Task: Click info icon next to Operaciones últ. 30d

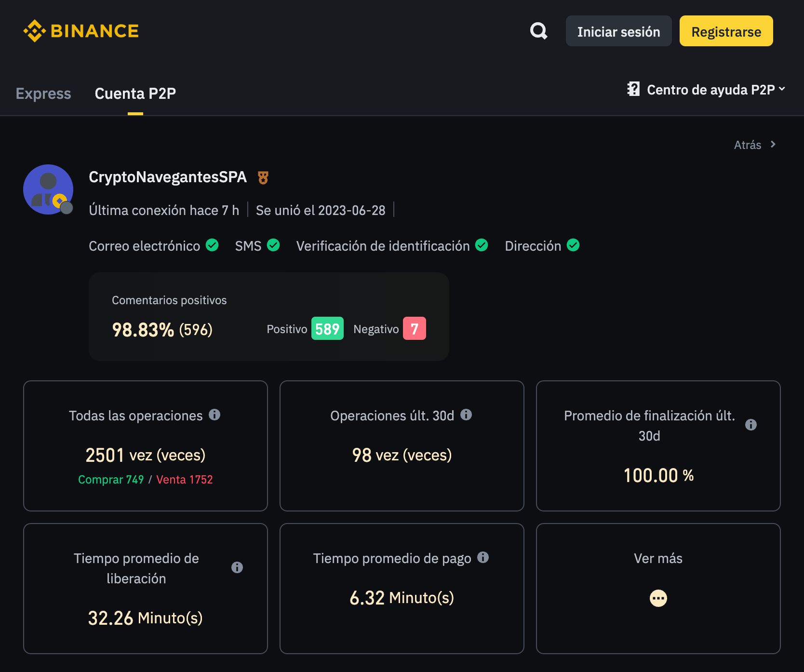Action: [466, 415]
